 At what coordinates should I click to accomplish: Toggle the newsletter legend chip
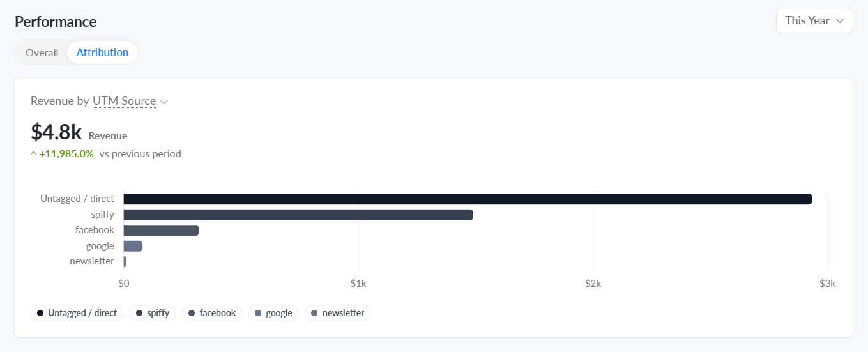click(337, 313)
